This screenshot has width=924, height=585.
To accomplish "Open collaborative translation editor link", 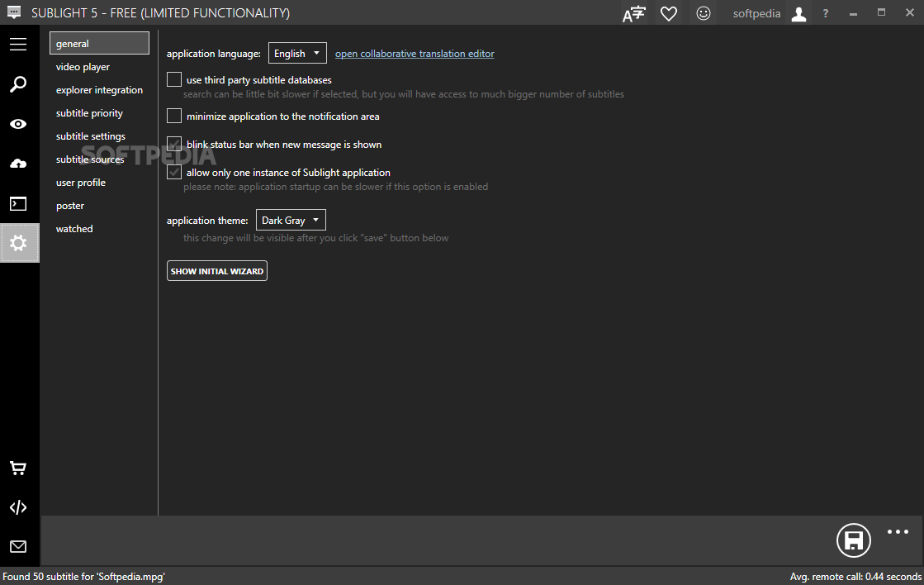I will pyautogui.click(x=415, y=54).
